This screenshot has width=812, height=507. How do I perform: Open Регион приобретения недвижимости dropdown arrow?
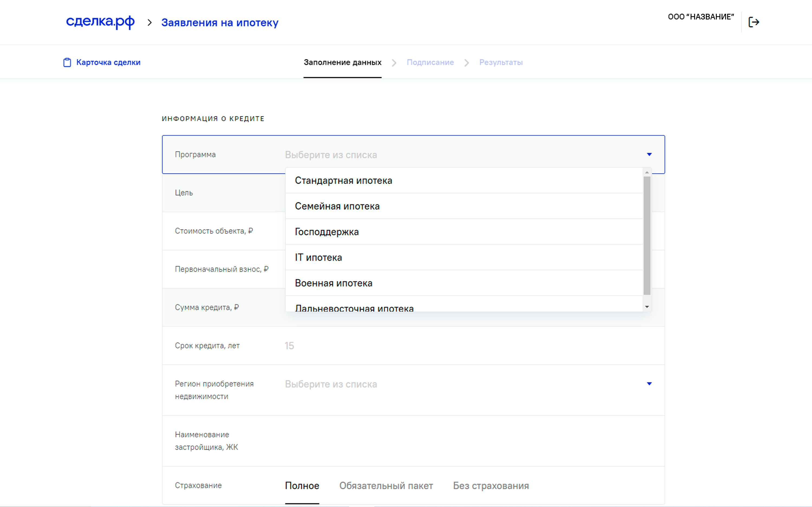coord(649,384)
